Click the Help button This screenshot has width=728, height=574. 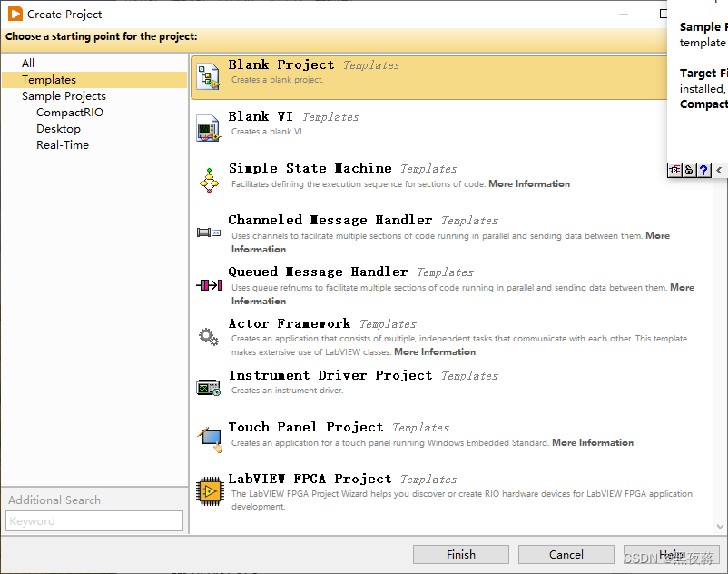tap(672, 555)
